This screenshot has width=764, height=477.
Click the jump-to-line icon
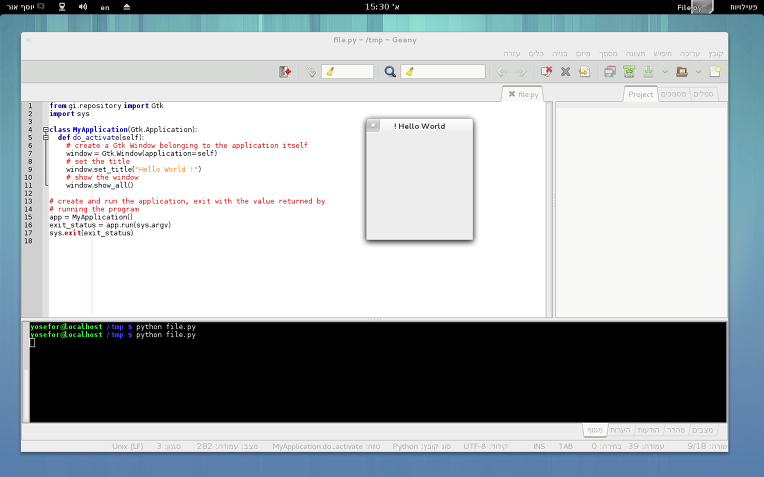[x=311, y=72]
